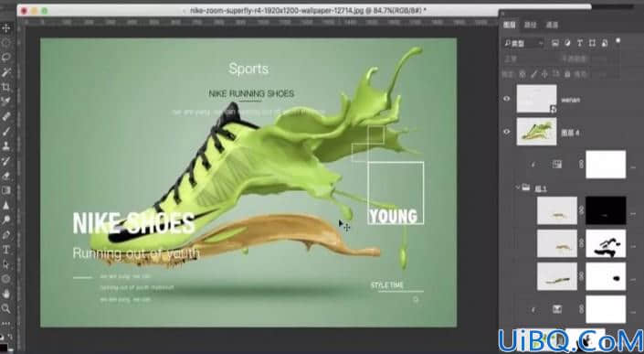Select the Pen tool

click(6, 235)
